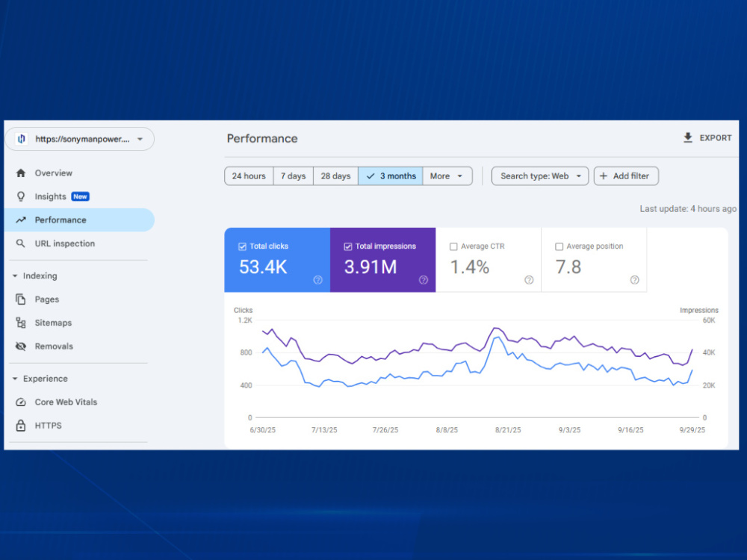
Task: Open Insights in the sidebar
Action: (x=79, y=196)
